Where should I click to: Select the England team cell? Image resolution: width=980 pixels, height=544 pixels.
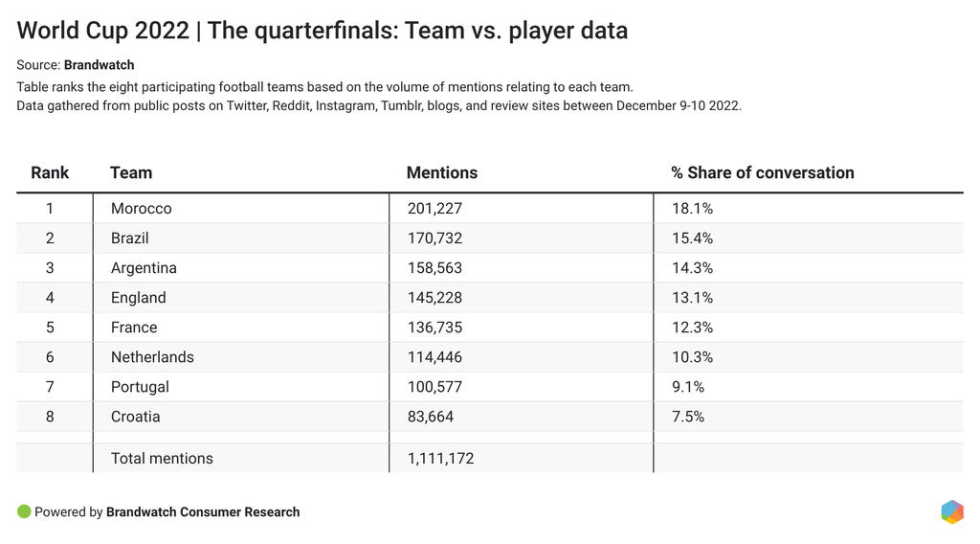click(x=138, y=298)
